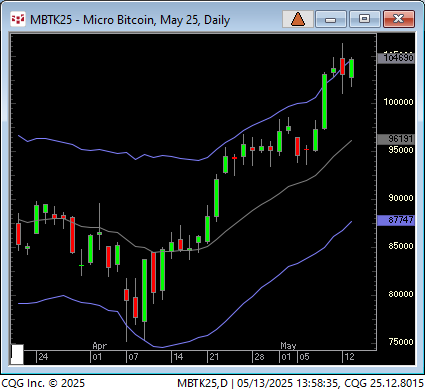Click the lower band value label 87747
This screenshot has width=425, height=391.
click(396, 220)
